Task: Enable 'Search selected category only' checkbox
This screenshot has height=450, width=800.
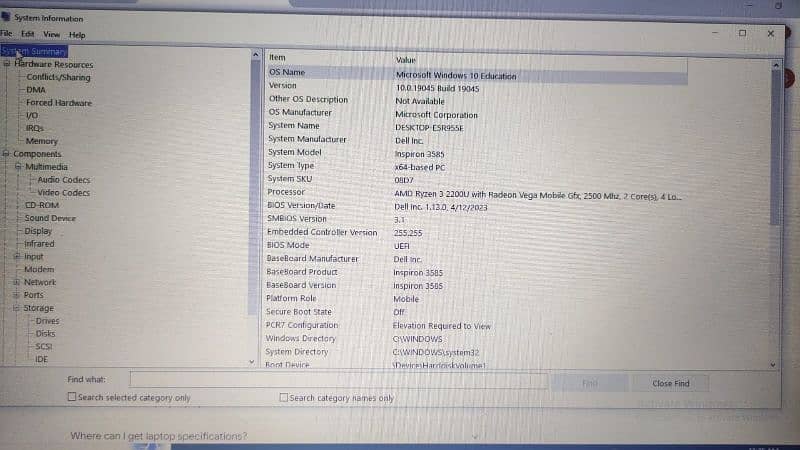Action: (72, 397)
